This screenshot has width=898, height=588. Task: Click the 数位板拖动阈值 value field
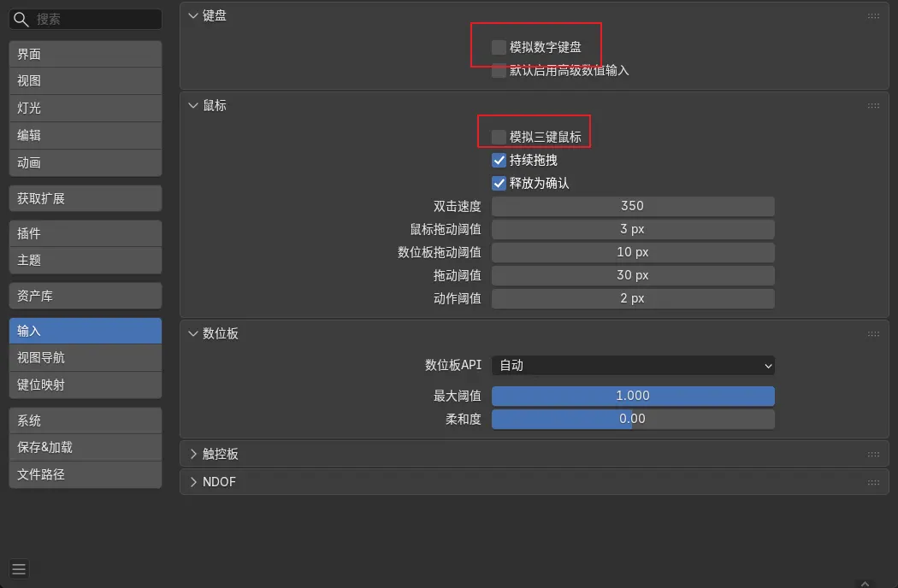(x=633, y=252)
